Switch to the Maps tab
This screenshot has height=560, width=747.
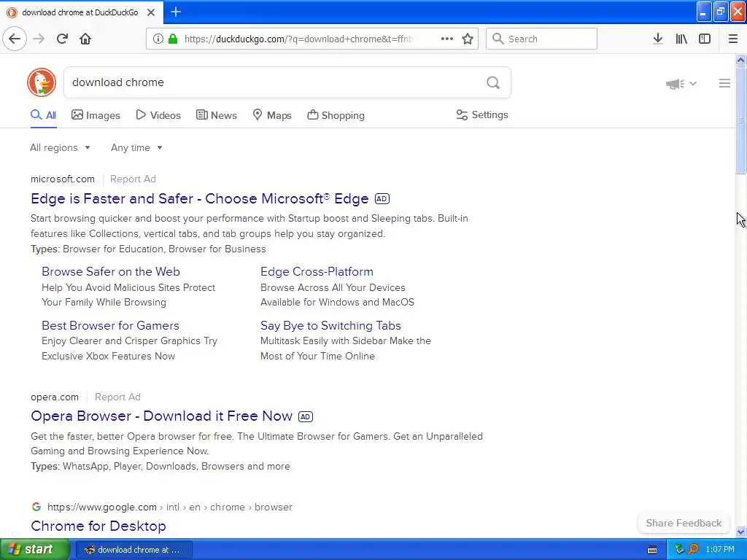pos(272,115)
